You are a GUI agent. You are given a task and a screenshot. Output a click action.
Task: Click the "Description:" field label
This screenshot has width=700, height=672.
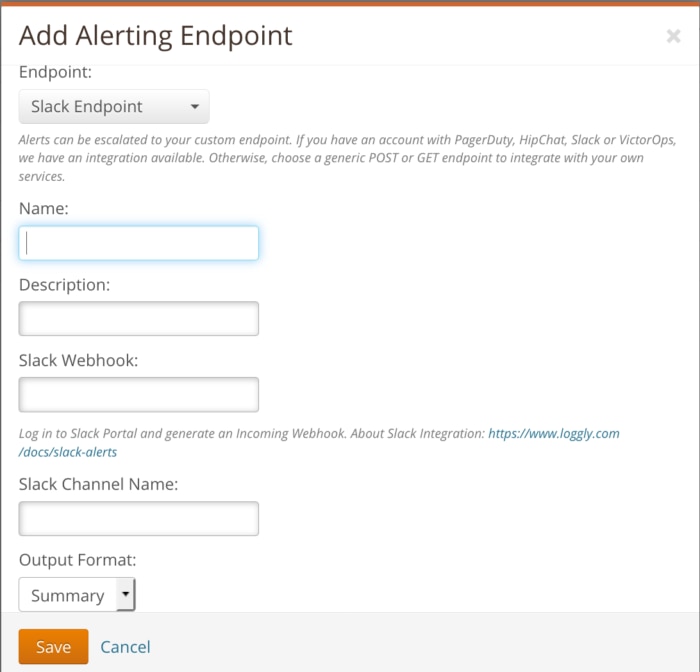pyautogui.click(x=64, y=285)
